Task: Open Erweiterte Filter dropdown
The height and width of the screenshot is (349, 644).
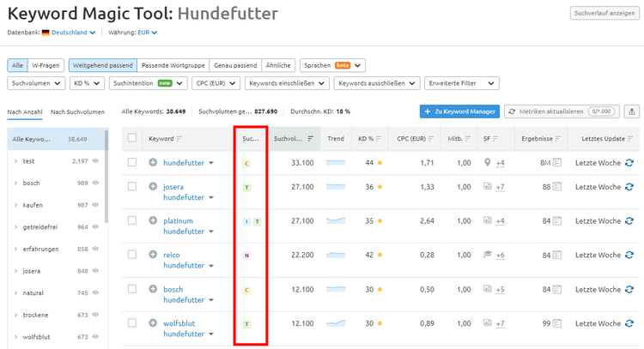Action: click(x=462, y=83)
